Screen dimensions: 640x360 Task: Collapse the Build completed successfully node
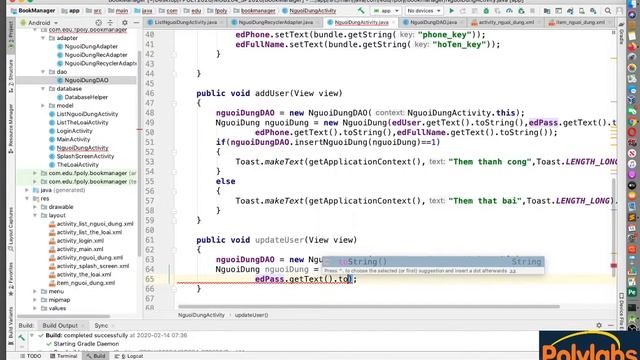pyautogui.click(x=32, y=335)
